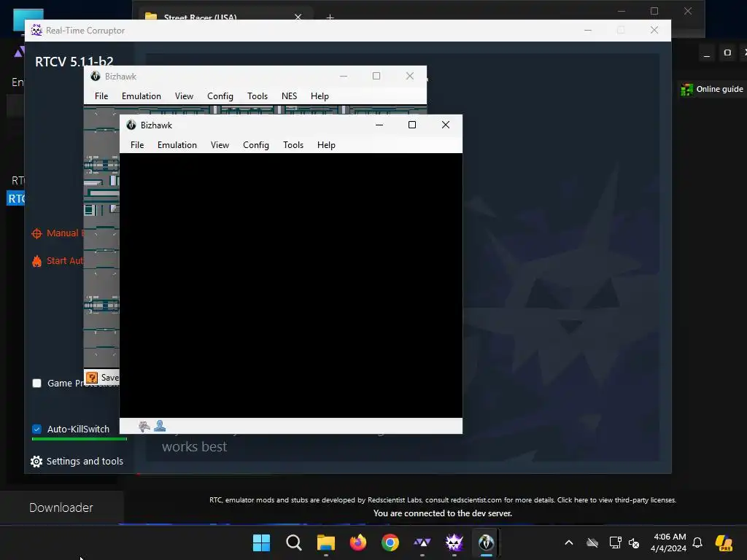
Task: Click front Bizhawk title bar logo icon
Action: point(131,125)
